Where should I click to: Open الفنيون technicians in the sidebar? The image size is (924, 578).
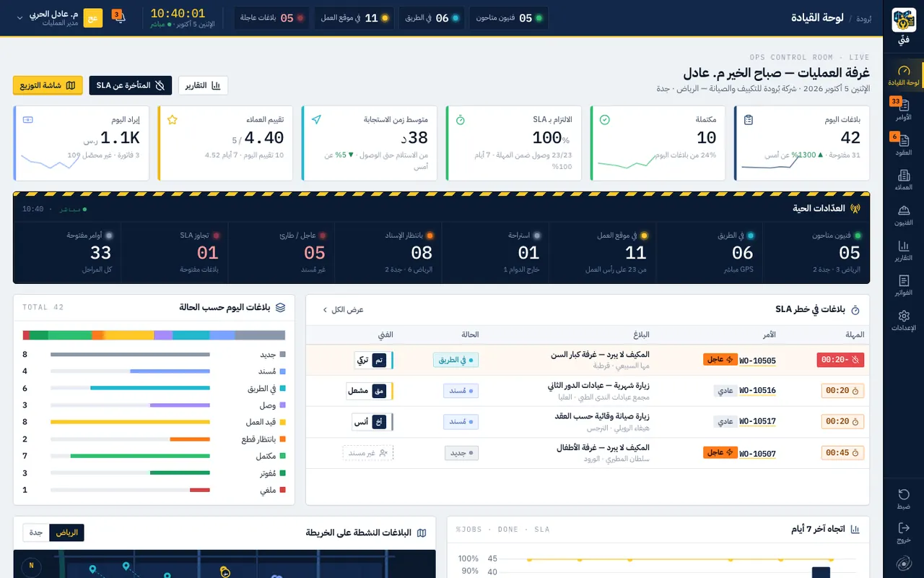pyautogui.click(x=904, y=215)
